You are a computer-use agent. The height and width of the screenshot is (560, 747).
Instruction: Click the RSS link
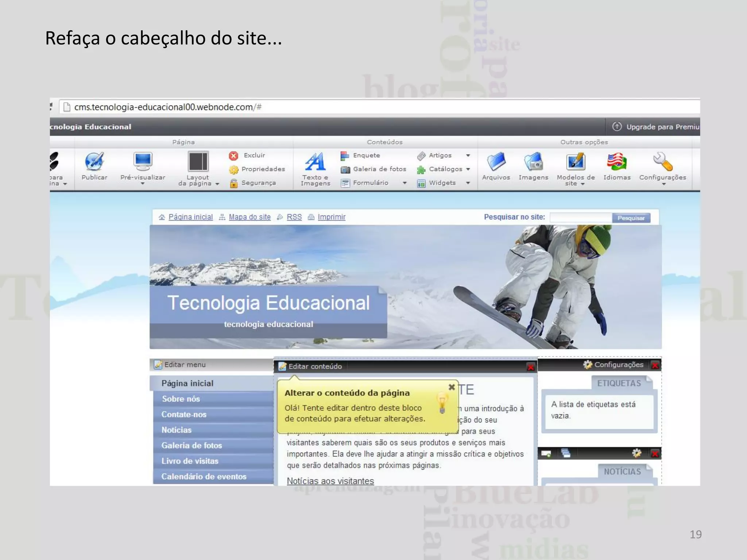[294, 217]
